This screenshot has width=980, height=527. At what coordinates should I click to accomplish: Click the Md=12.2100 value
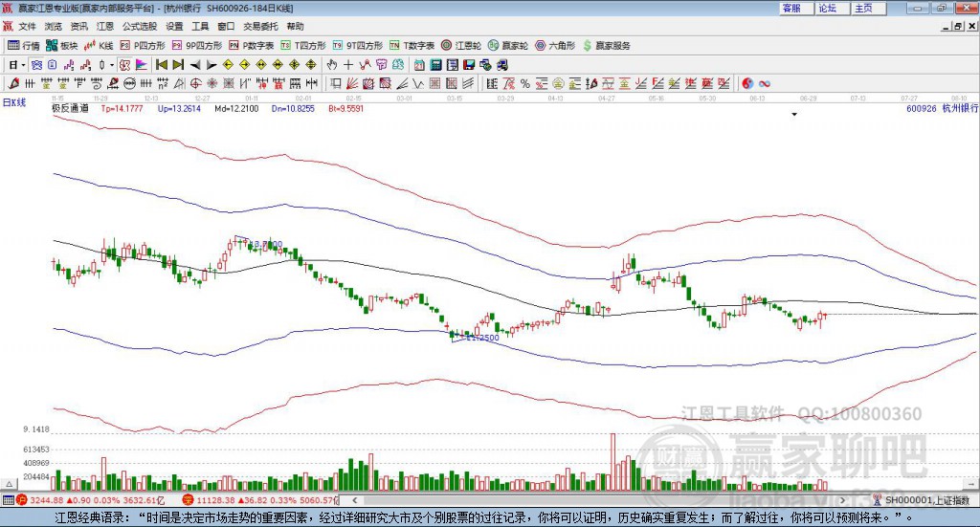236,109
